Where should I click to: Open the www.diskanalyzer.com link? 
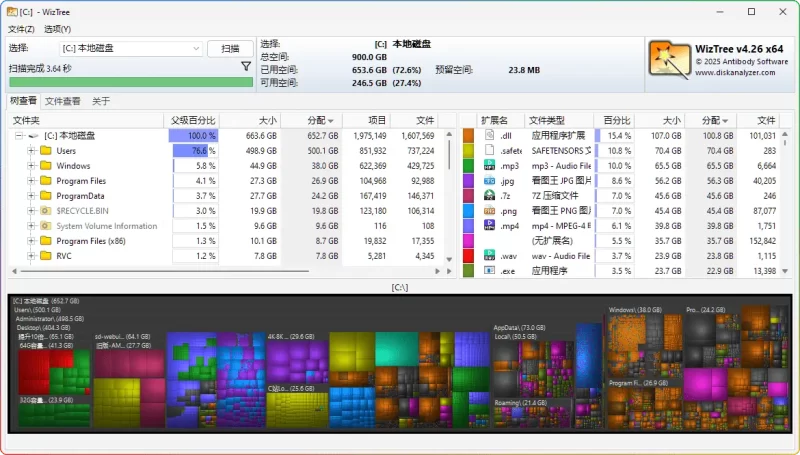735,72
